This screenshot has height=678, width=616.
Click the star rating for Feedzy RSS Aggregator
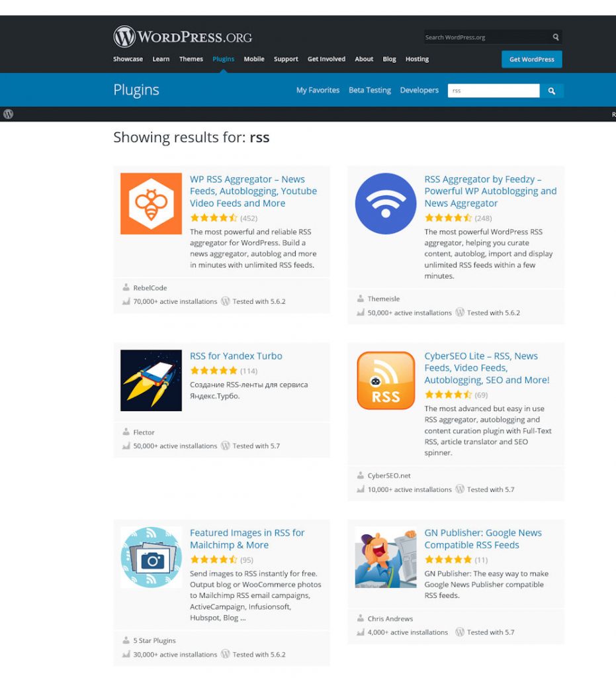(449, 218)
